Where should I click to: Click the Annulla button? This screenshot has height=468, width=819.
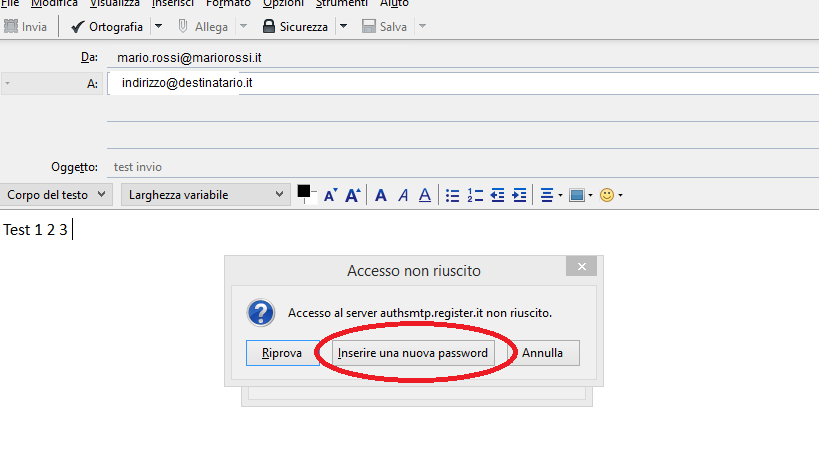543,353
